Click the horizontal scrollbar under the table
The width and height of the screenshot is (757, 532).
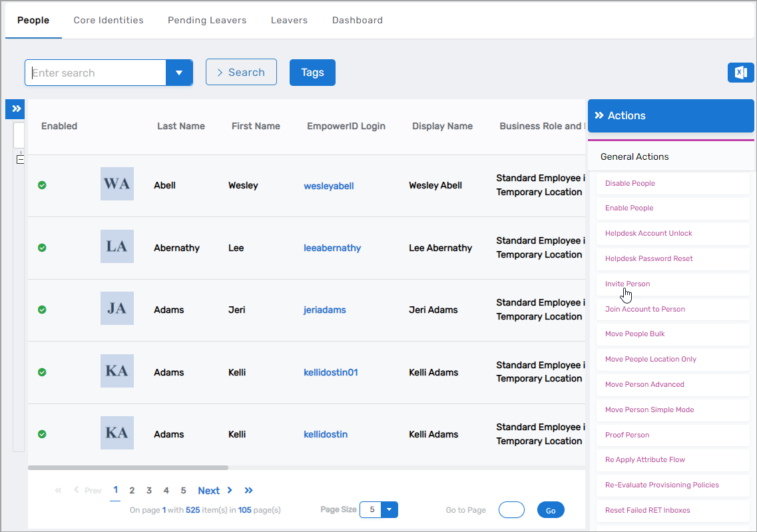(128, 468)
